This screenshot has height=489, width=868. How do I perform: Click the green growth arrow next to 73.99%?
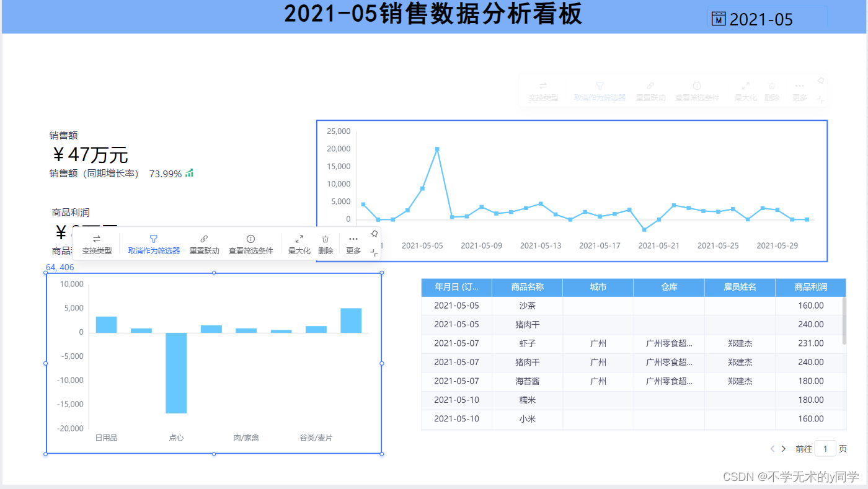(x=188, y=173)
